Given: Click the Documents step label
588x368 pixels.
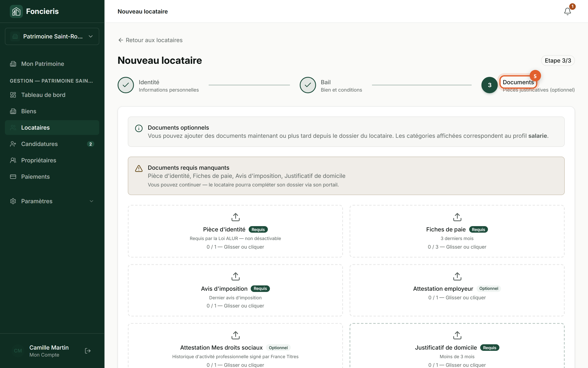Looking at the screenshot, I should point(518,82).
